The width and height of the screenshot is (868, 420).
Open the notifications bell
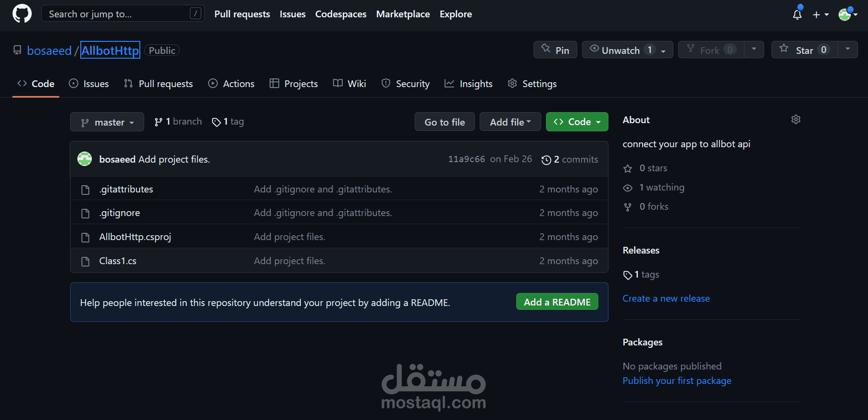pyautogui.click(x=797, y=14)
